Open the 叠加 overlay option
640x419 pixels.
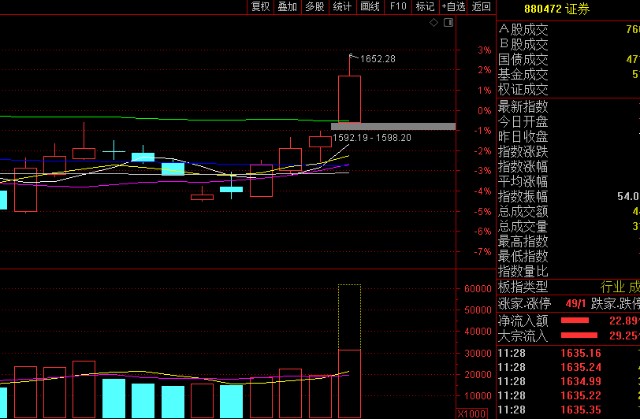click(287, 7)
